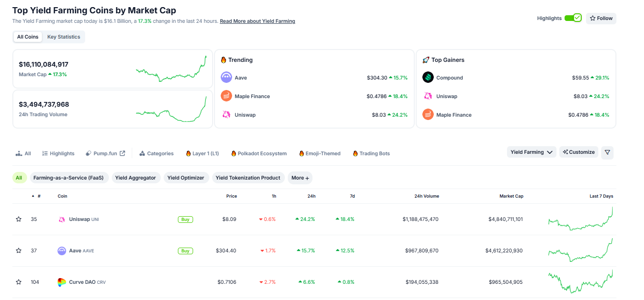Filter by Yield Aggregator chip

(136, 178)
